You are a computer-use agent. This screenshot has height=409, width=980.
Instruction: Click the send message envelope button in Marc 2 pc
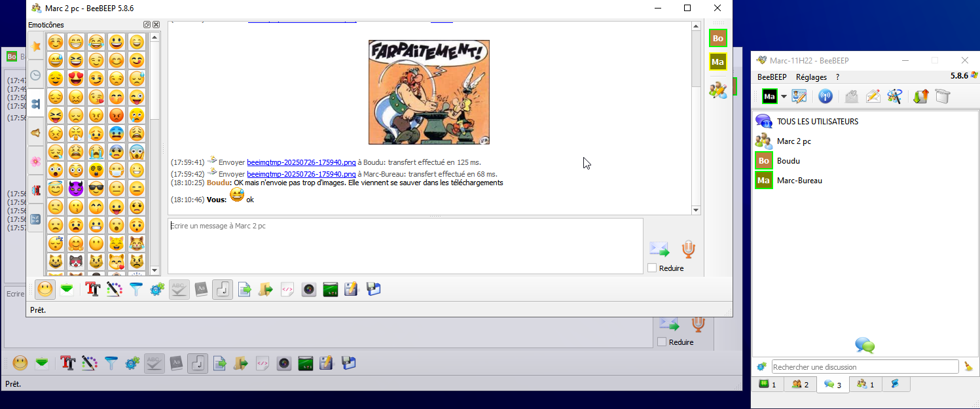pos(659,249)
